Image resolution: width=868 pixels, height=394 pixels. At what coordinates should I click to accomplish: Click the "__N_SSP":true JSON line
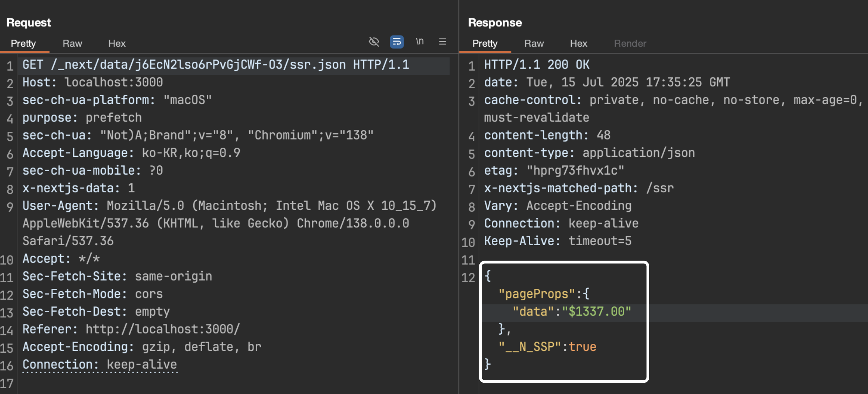click(547, 347)
